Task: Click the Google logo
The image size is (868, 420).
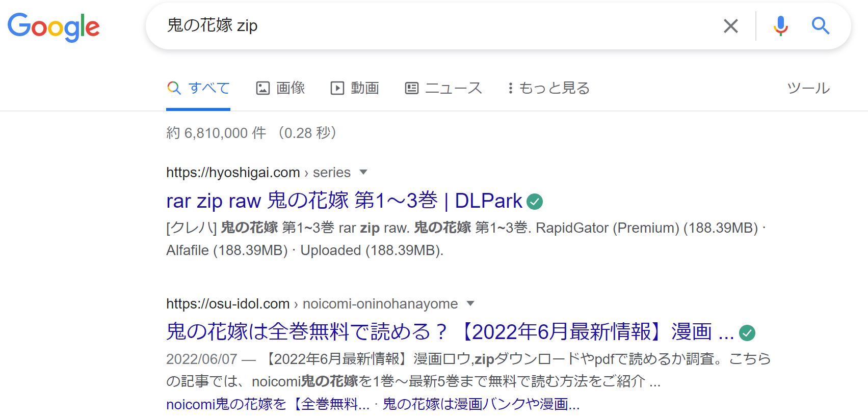Action: coord(54,27)
